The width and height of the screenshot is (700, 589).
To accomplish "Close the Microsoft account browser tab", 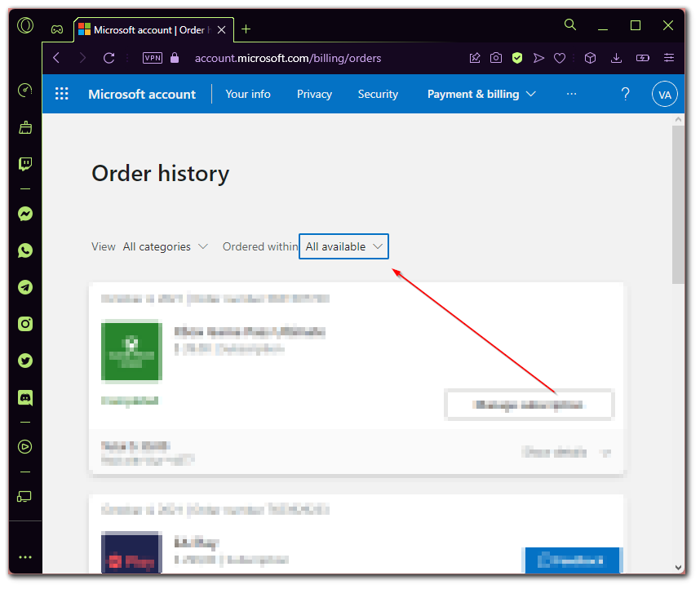I will (221, 30).
